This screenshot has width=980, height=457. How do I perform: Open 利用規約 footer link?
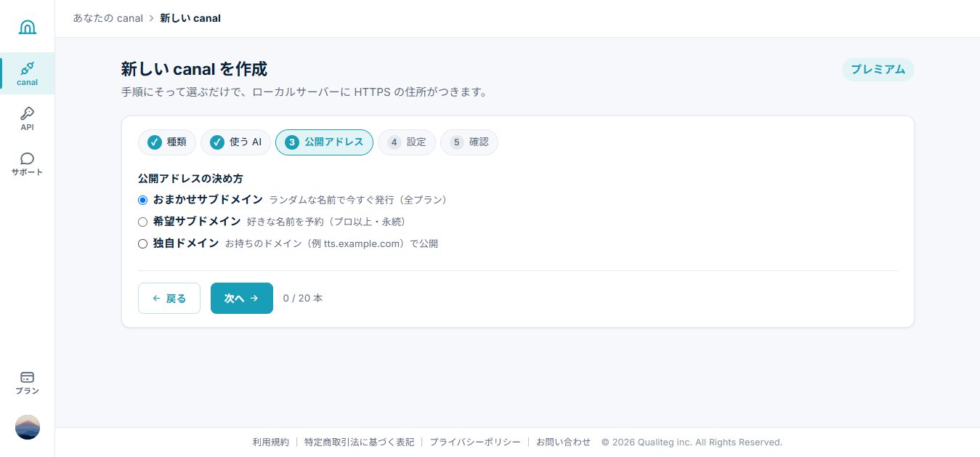[271, 442]
